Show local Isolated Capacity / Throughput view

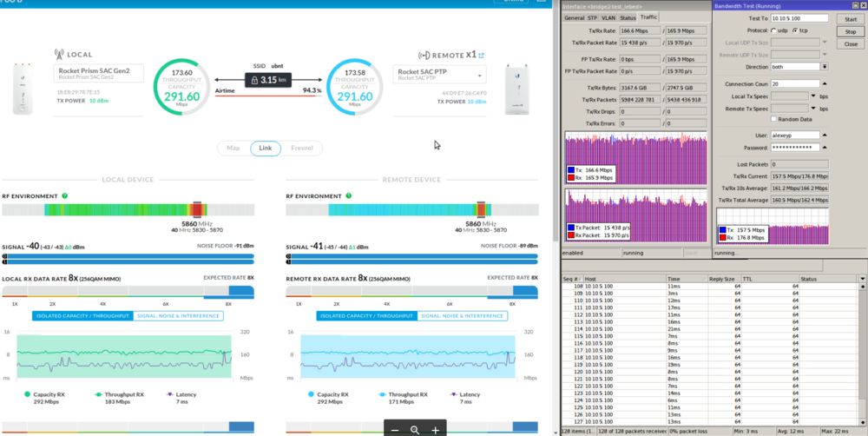82,316
